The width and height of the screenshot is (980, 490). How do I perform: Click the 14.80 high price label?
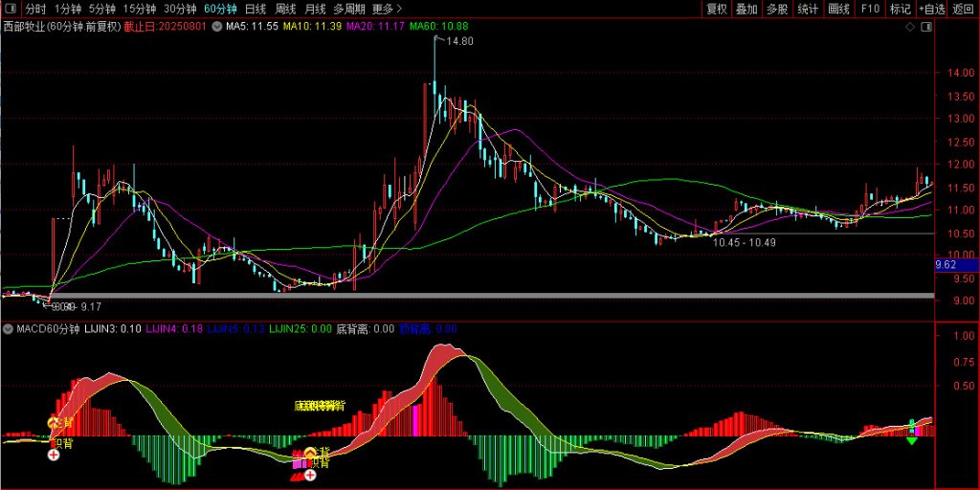click(459, 42)
